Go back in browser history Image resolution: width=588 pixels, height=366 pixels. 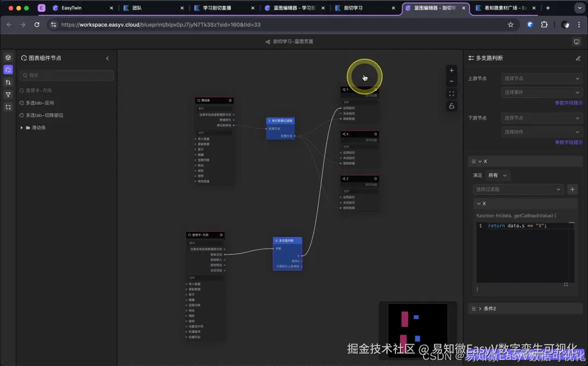[9, 24]
